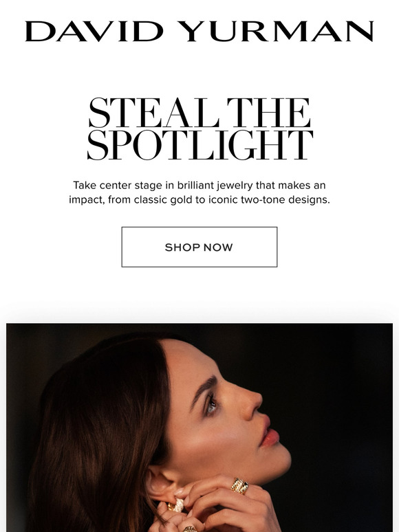Click the Steal The Spotlight headline
This screenshot has height=532, width=399.
click(x=199, y=129)
